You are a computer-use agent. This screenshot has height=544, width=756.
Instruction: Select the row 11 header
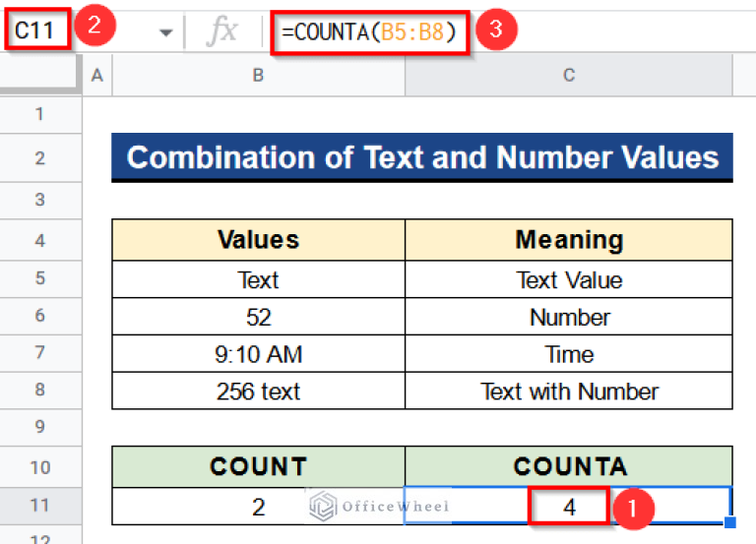(39, 508)
